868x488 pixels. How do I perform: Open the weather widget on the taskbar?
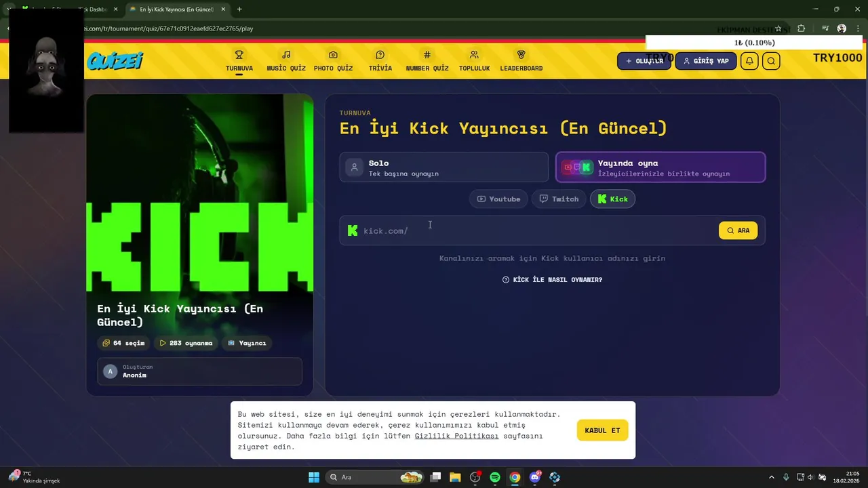coord(34,477)
